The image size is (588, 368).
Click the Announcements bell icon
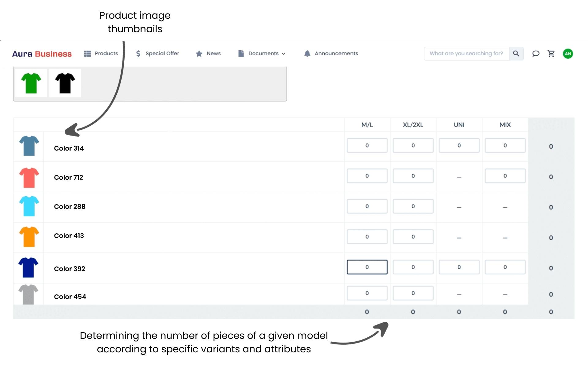pyautogui.click(x=307, y=53)
